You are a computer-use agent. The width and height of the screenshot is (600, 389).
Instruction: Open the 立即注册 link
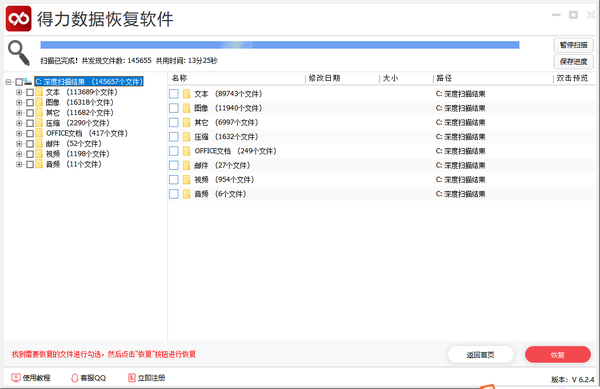point(147,378)
